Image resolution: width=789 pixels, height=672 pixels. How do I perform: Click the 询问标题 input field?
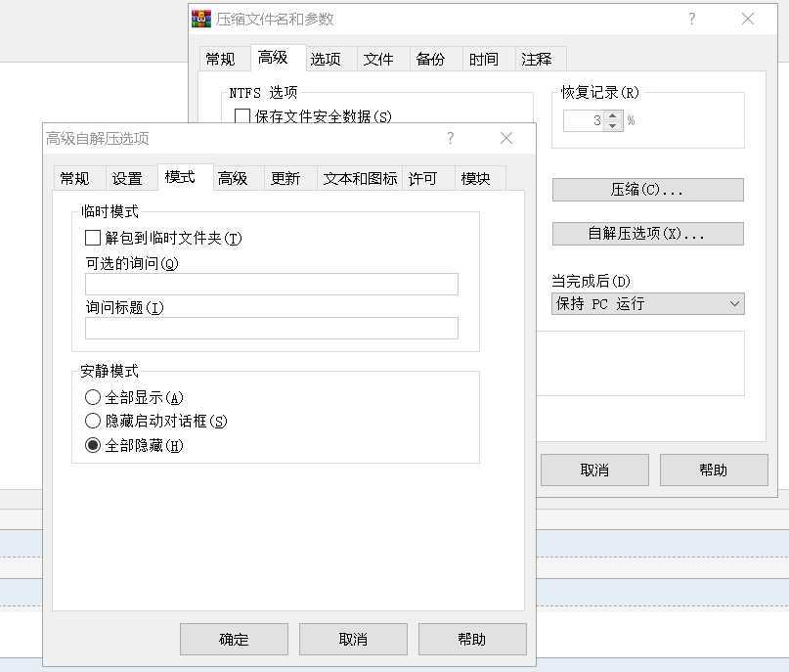coord(272,329)
